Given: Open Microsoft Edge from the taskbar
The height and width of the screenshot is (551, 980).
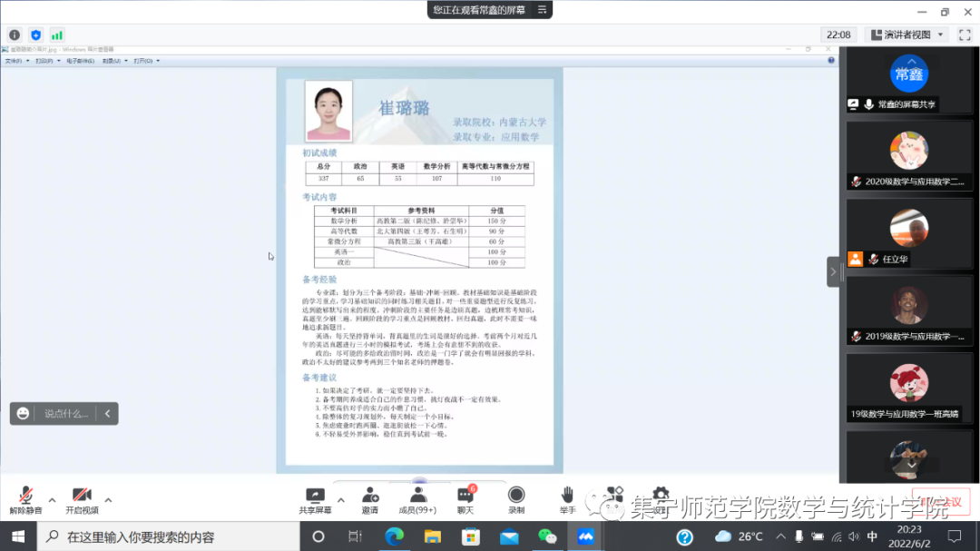Looking at the screenshot, I should [393, 536].
